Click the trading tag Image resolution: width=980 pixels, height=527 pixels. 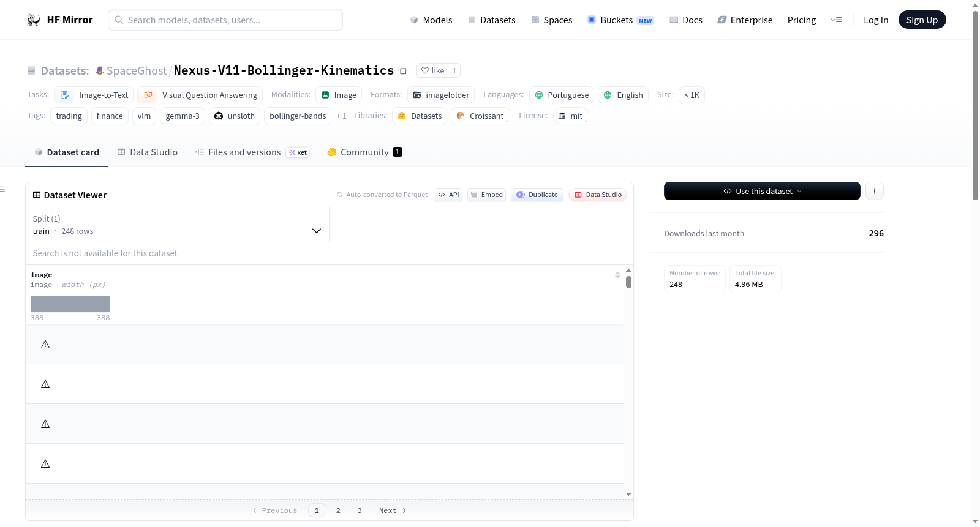[69, 116]
